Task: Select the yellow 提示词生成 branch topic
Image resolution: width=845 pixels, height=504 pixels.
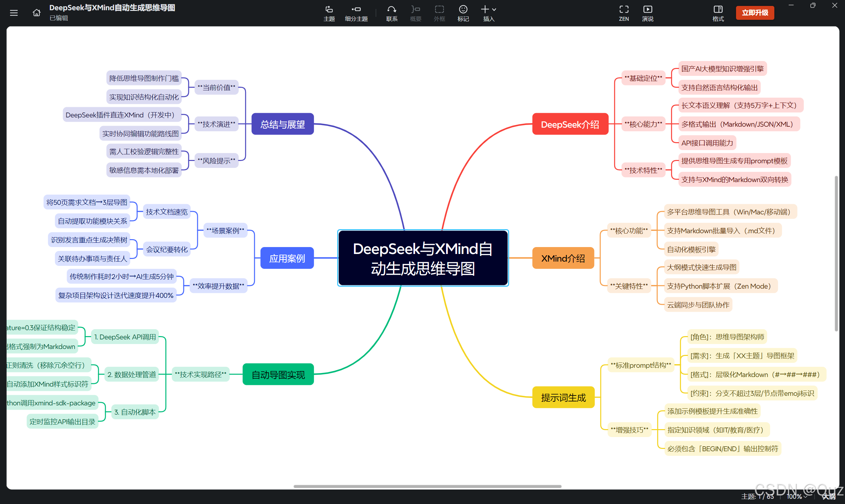Action: click(x=563, y=397)
